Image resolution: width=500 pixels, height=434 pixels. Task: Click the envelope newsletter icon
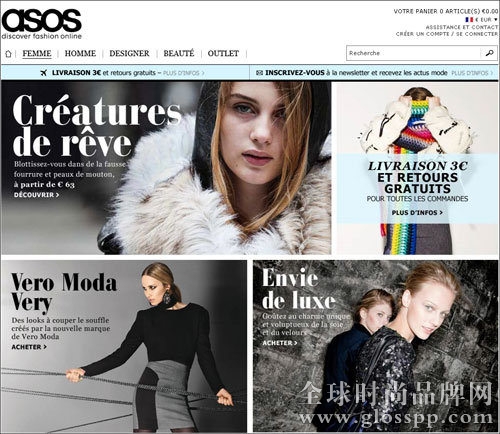coord(259,73)
